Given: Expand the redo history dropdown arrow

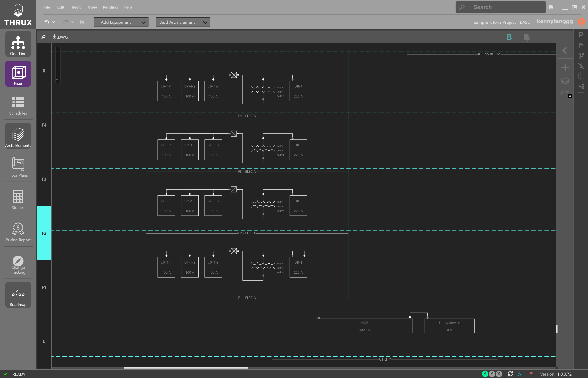Looking at the screenshot, I should tap(73, 22).
